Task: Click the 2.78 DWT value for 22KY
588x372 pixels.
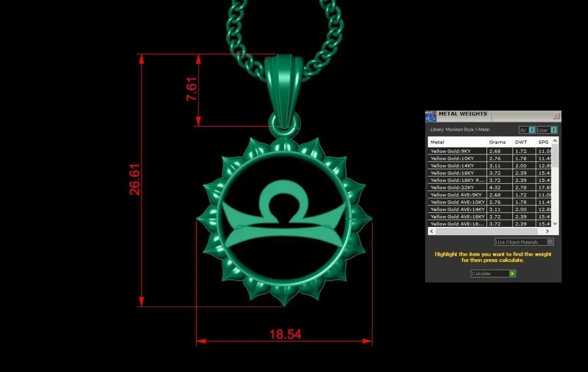Action: tap(524, 187)
